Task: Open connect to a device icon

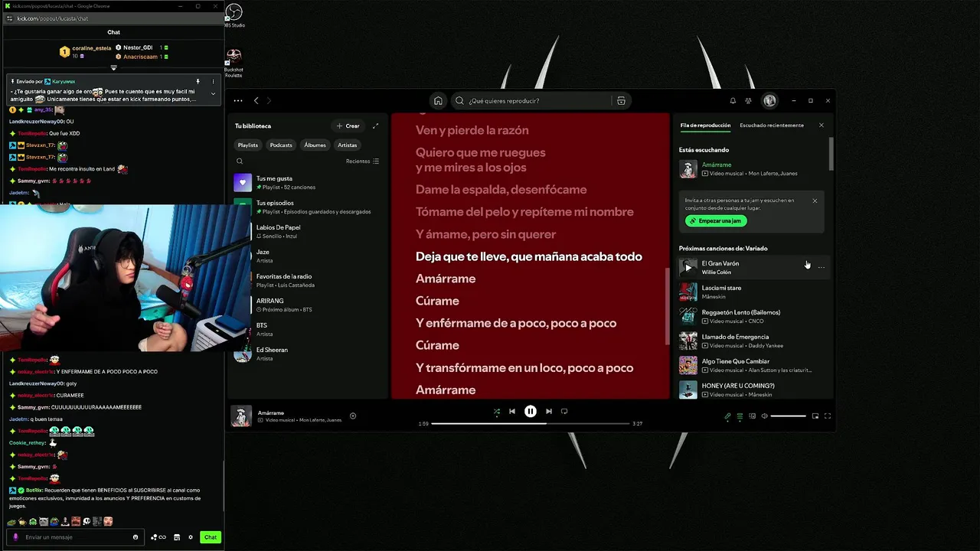Action: click(x=752, y=416)
